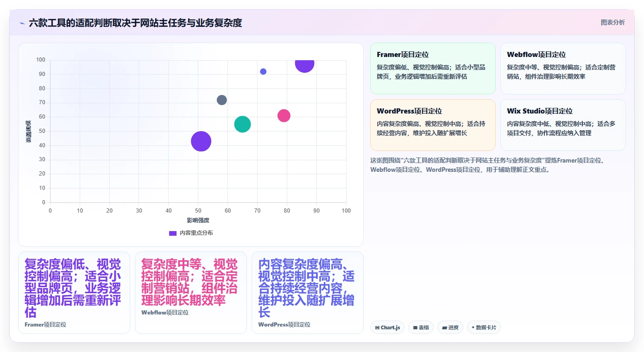This screenshot has height=352, width=644.
Task: Click Framer项目定位 caption under purple stat
Action: [45, 325]
